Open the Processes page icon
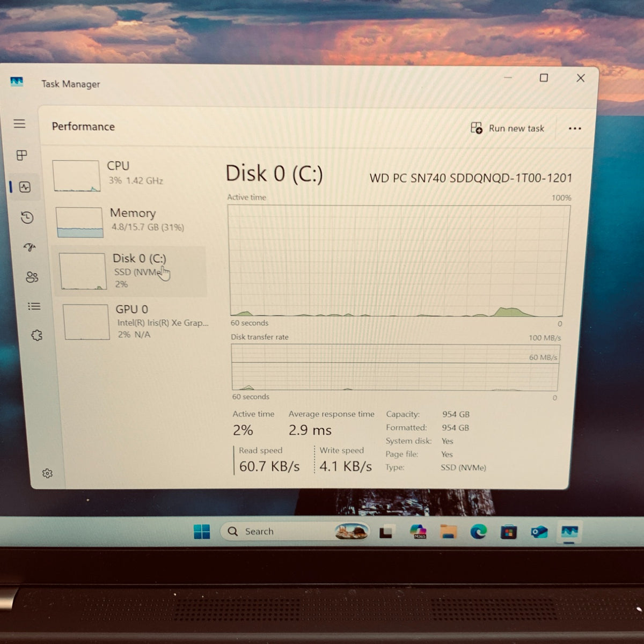644x644 pixels. pyautogui.click(x=22, y=155)
